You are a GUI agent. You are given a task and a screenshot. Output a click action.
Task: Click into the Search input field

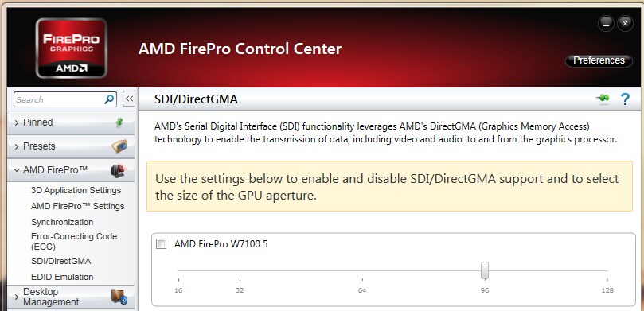(x=59, y=99)
